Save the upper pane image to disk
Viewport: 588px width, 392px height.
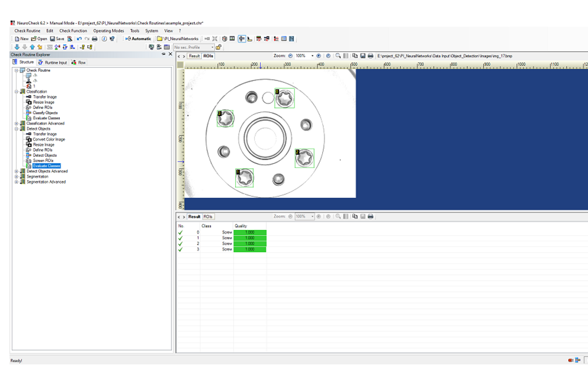click(363, 56)
